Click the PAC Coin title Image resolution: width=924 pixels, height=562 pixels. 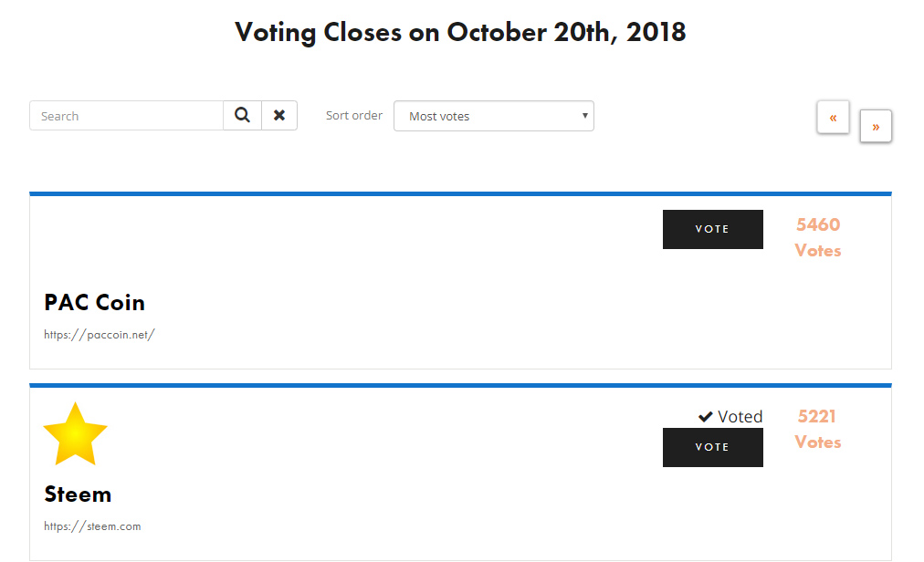[x=94, y=302]
